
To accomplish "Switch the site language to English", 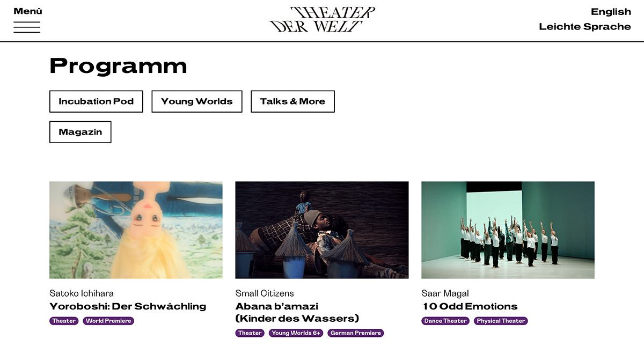I will [x=611, y=12].
